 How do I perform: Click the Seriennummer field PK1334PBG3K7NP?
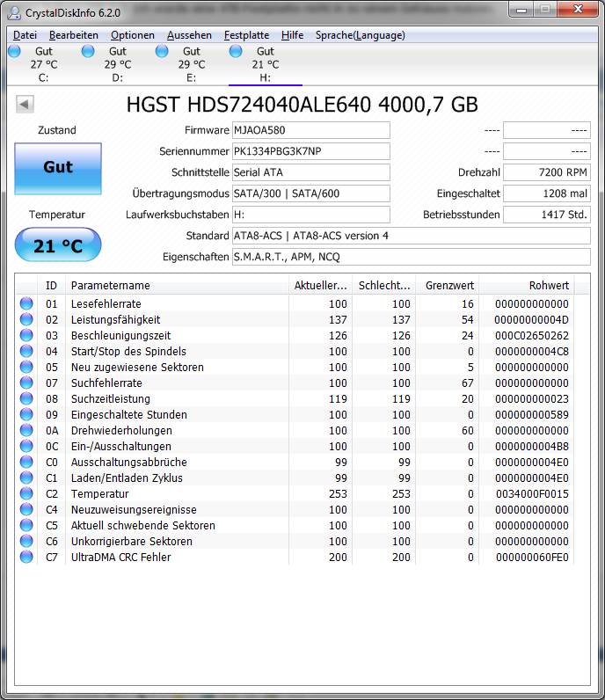[310, 151]
